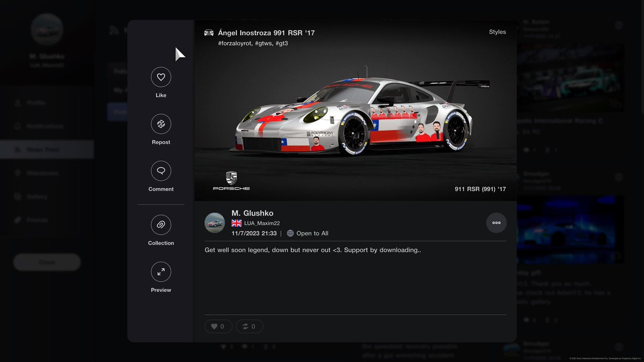Like the Ángel Inostroza livery post
This screenshot has height=362, width=644.
[161, 77]
